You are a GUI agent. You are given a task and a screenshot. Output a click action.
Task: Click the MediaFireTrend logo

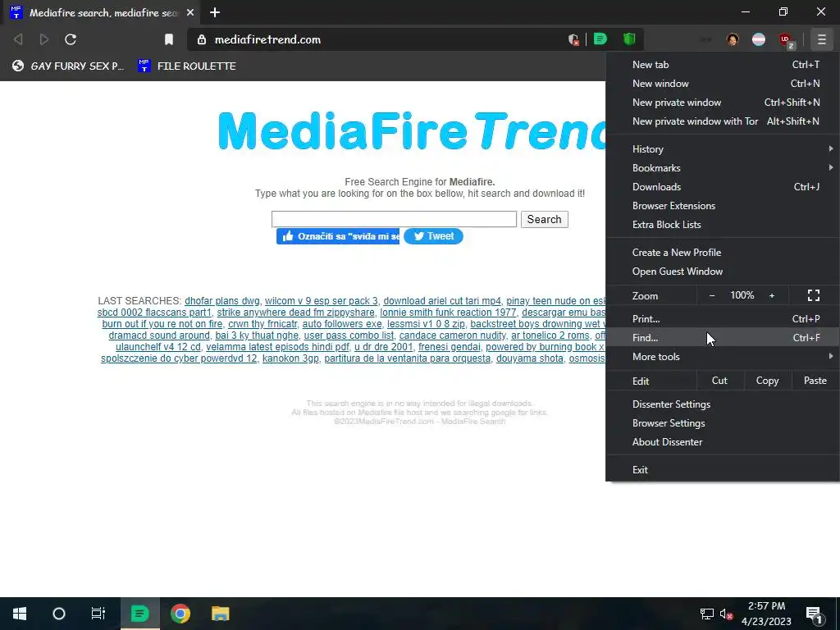coord(412,130)
